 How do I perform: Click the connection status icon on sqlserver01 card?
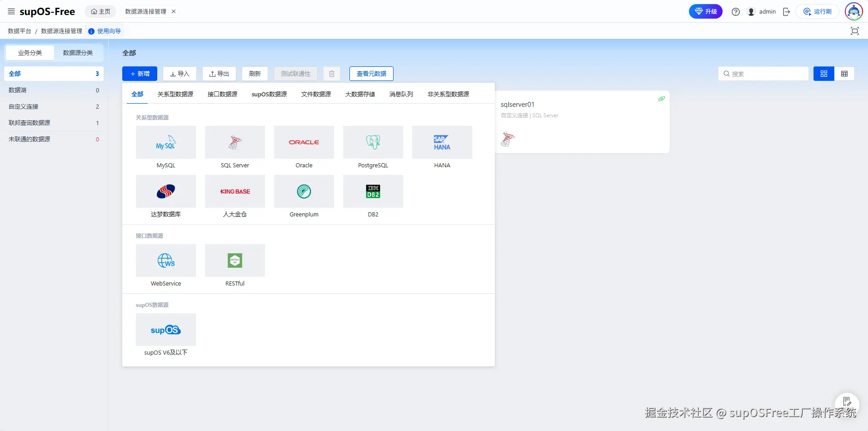click(662, 99)
